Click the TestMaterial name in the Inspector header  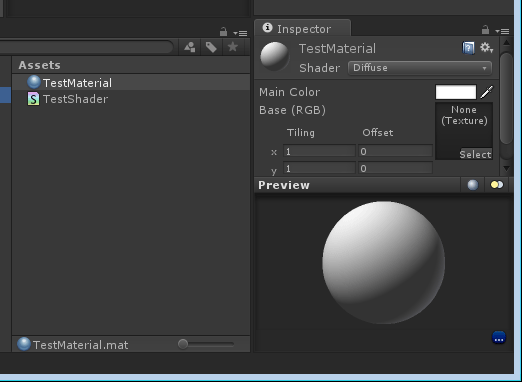(x=337, y=49)
